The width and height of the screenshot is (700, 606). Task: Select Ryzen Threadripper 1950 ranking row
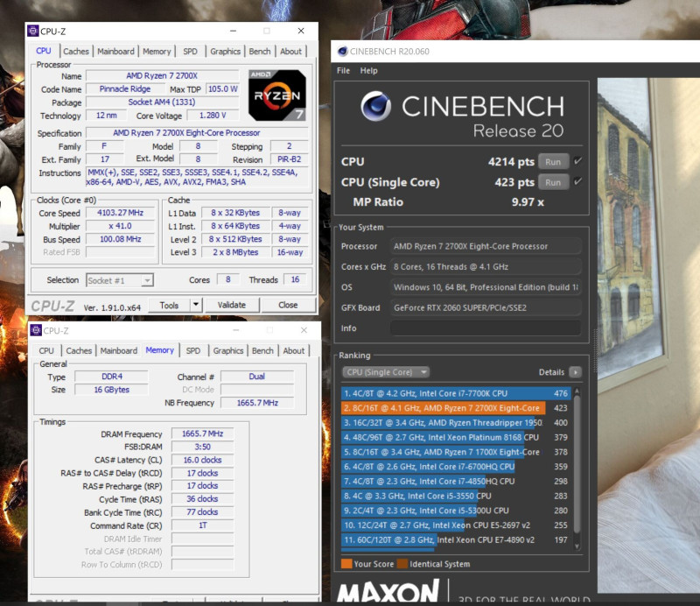click(x=456, y=423)
